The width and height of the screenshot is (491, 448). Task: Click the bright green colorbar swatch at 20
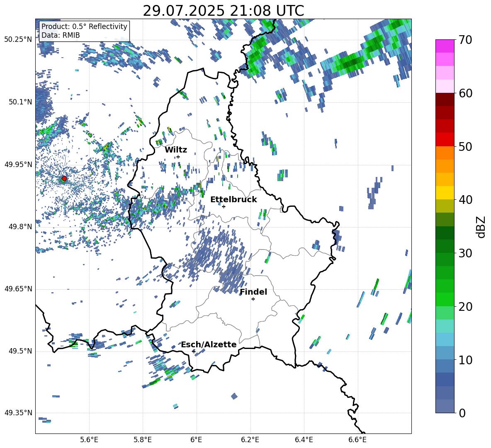coord(445,300)
